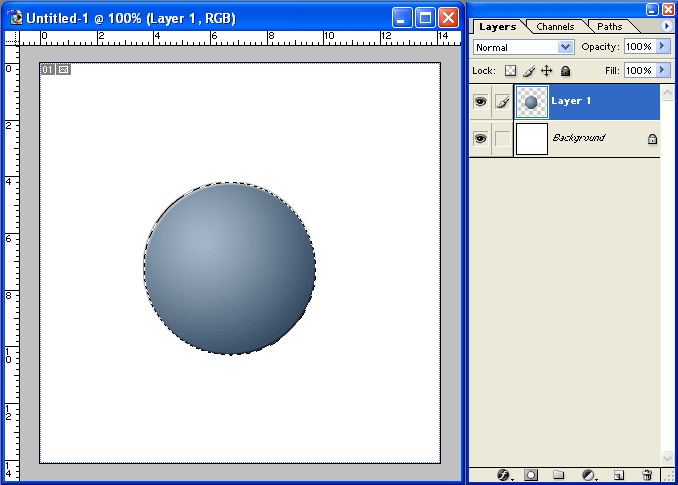Click the horizontal ruler at mark 6
The width and height of the screenshot is (678, 485).
pyautogui.click(x=214, y=36)
